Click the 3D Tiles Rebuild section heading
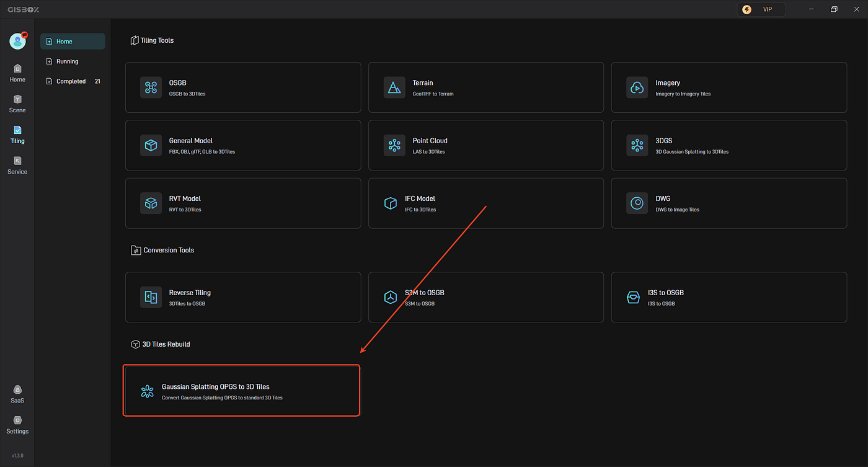 (x=161, y=344)
